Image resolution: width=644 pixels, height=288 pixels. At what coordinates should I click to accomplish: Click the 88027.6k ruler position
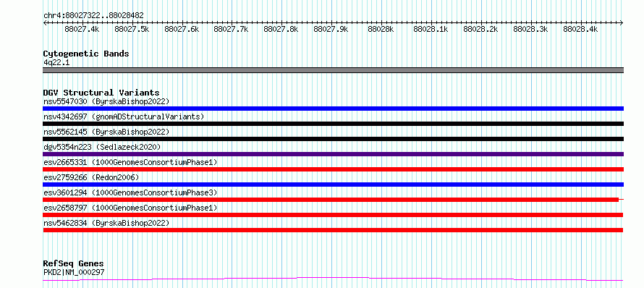coord(182,29)
